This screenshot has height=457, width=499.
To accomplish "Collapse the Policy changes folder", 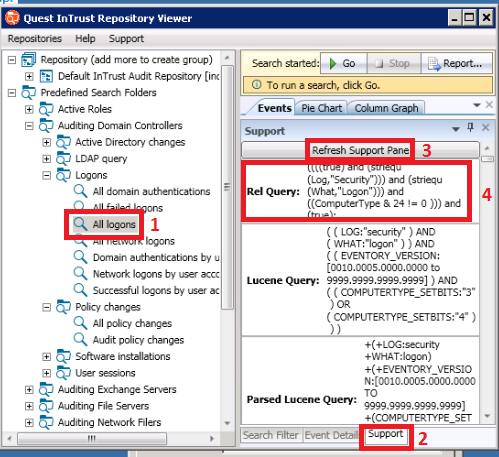I will pyautogui.click(x=47, y=307).
